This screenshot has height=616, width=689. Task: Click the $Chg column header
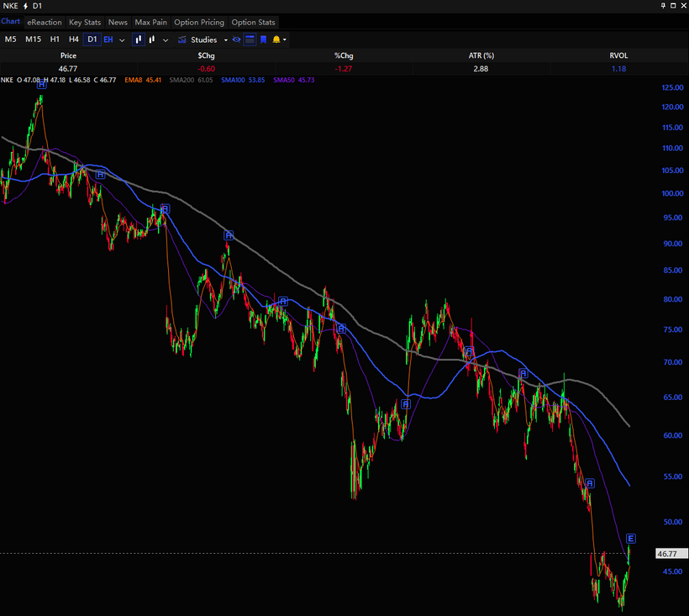(x=206, y=55)
